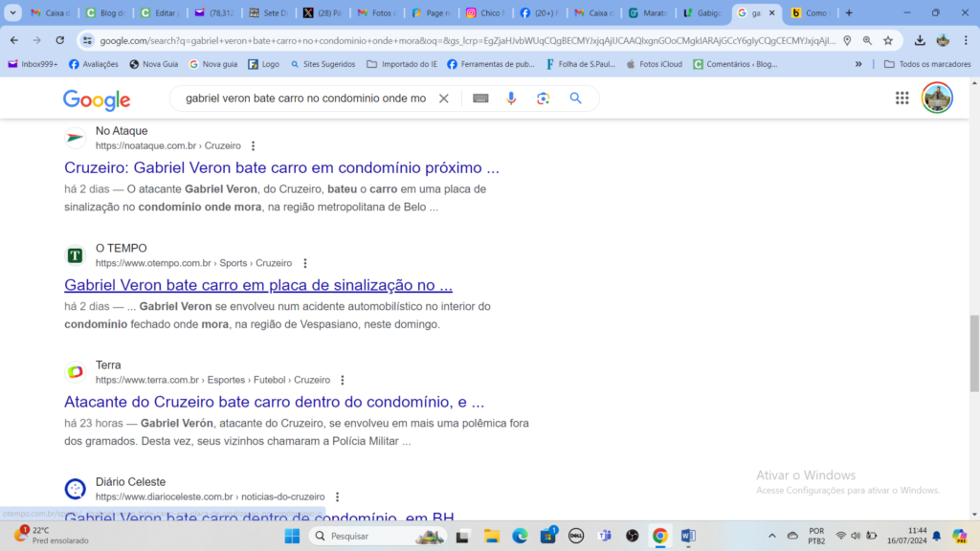
Task: Click the address bar URL
Action: [467, 40]
